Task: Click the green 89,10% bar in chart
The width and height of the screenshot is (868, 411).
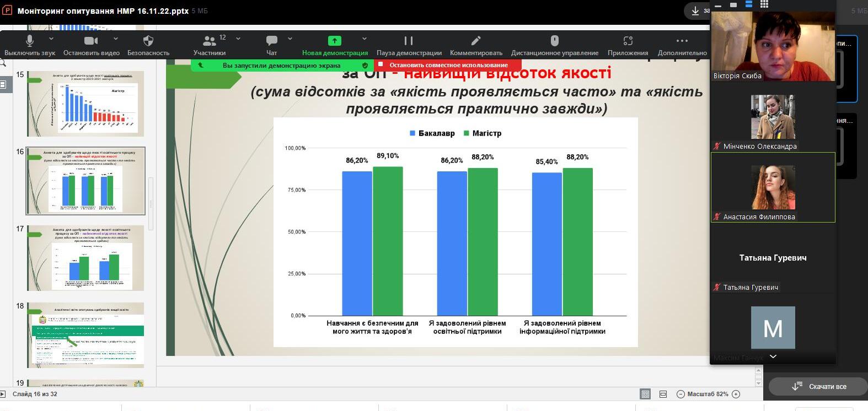Action: click(x=388, y=241)
